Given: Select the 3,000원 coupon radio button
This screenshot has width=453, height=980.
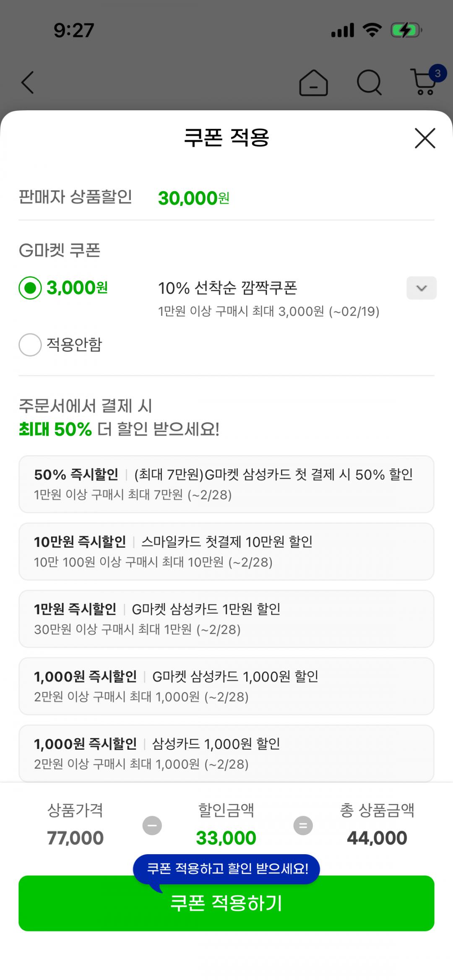Looking at the screenshot, I should point(30,288).
